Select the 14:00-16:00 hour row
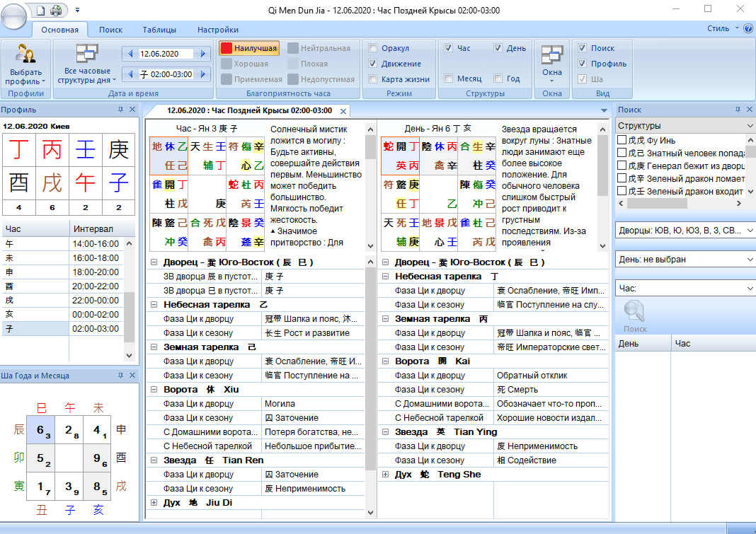756x534 pixels. coord(63,244)
